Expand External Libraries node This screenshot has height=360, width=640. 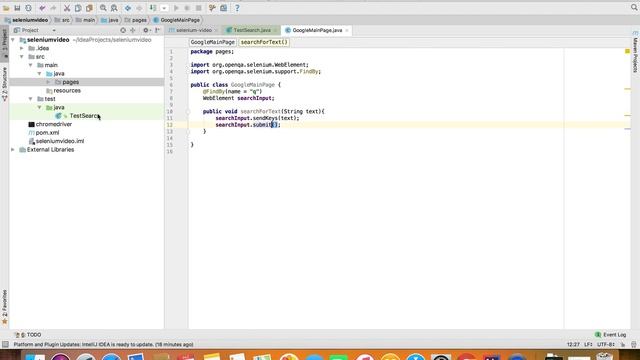[x=13, y=150]
